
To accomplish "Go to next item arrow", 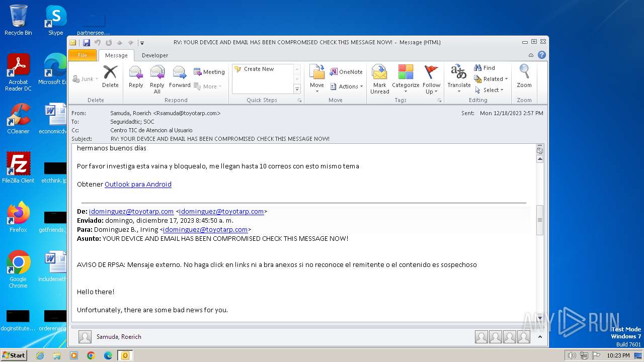I will click(131, 43).
